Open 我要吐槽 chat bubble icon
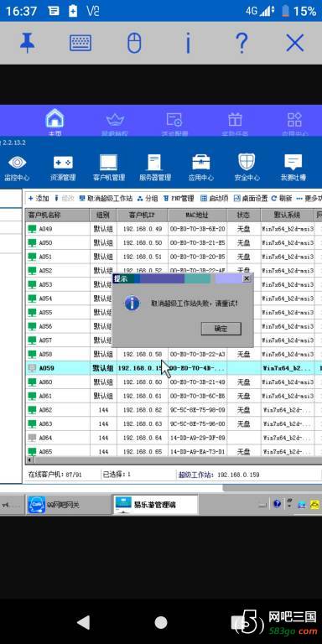Screen dimensions: 322x644 (293, 163)
